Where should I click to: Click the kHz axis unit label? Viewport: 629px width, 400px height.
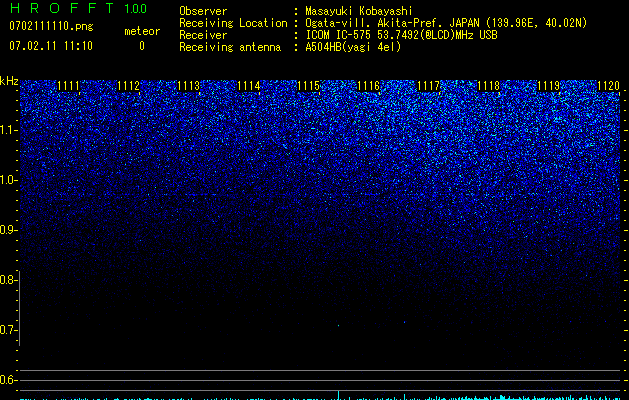click(x=9, y=81)
